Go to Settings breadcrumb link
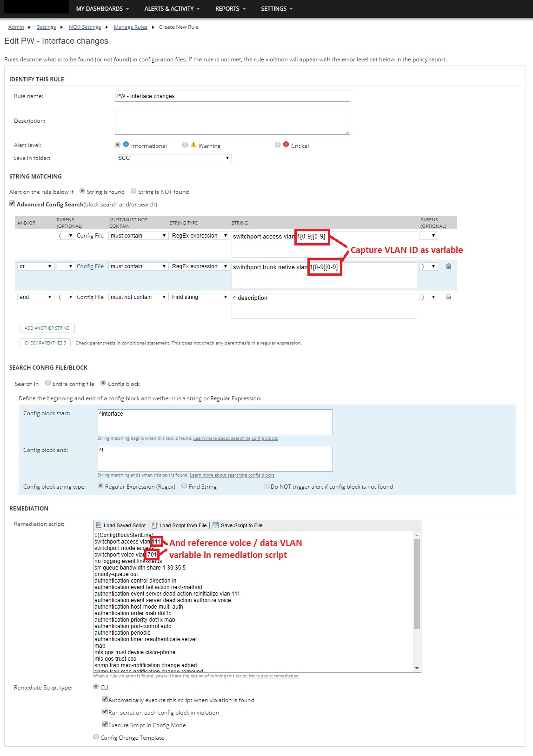 [x=46, y=27]
